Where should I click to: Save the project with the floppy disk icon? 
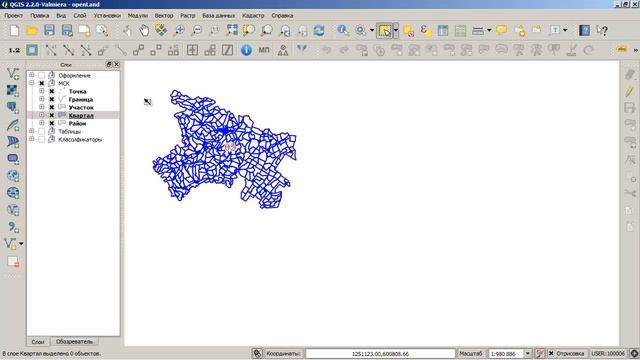click(49, 31)
